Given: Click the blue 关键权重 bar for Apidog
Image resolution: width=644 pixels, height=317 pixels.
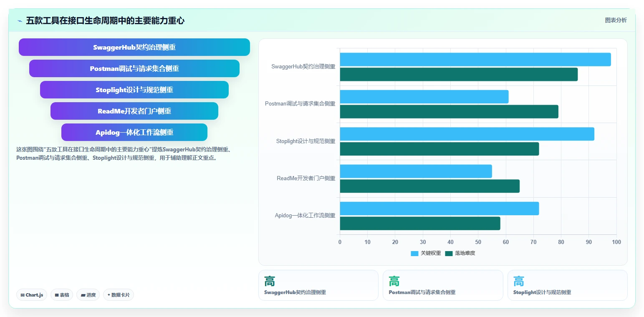Looking at the screenshot, I should [x=439, y=209].
